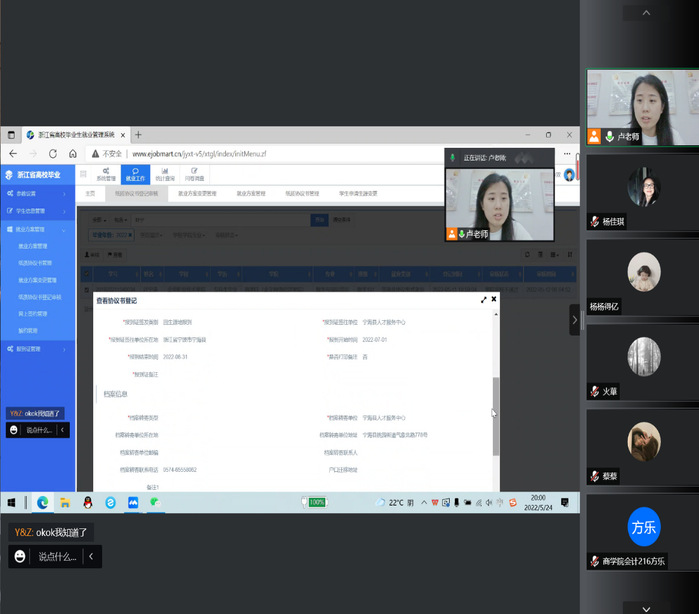Open 网上签约管理 in sidebar

pos(33,313)
